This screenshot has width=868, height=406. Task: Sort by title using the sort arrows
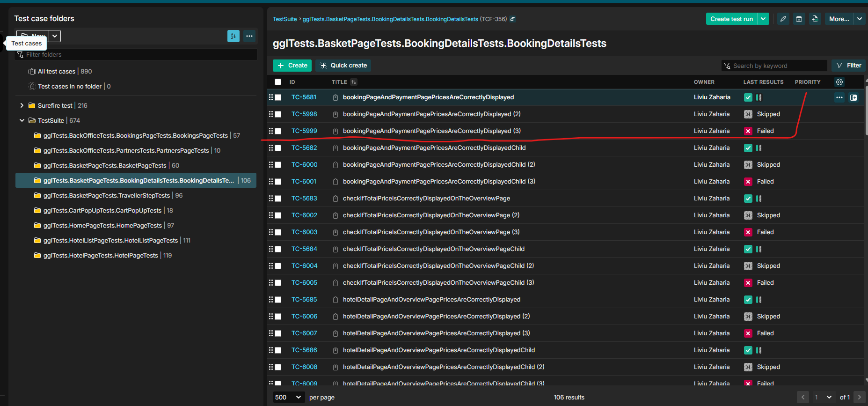click(x=354, y=82)
